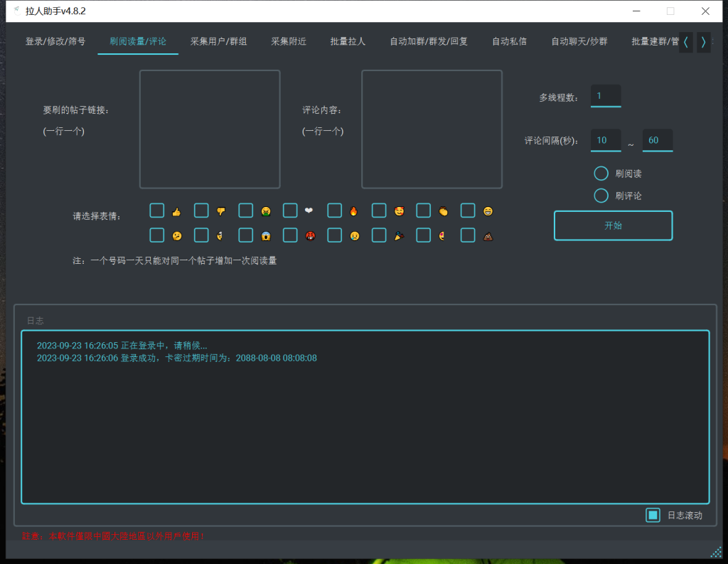Click the 多线程数 input field
Viewport: 728px width, 564px height.
click(605, 95)
